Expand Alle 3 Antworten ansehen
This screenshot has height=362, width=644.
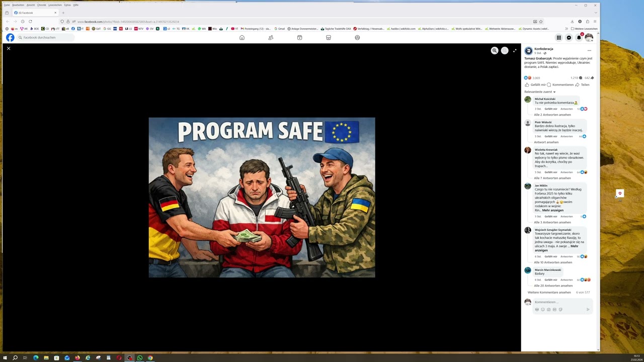552,222
